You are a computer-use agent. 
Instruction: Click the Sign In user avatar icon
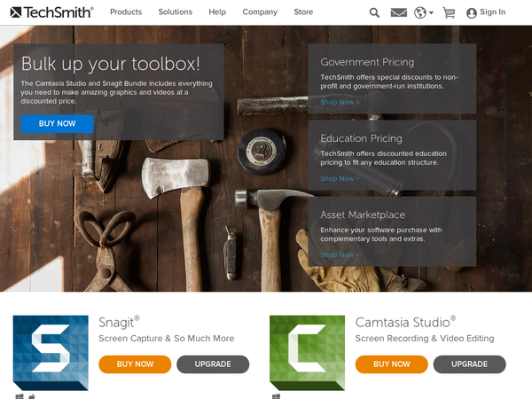(x=472, y=13)
